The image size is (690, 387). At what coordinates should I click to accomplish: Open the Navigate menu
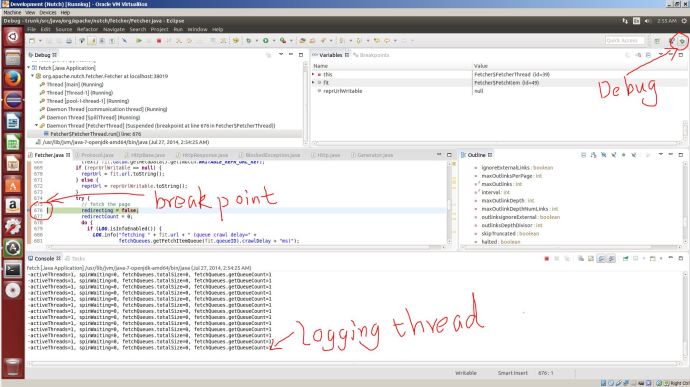point(114,29)
